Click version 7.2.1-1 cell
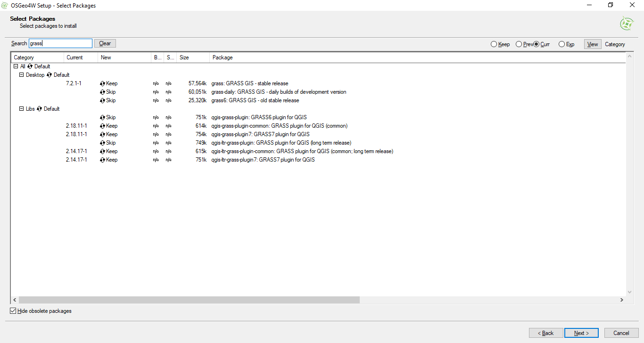 pyautogui.click(x=74, y=83)
